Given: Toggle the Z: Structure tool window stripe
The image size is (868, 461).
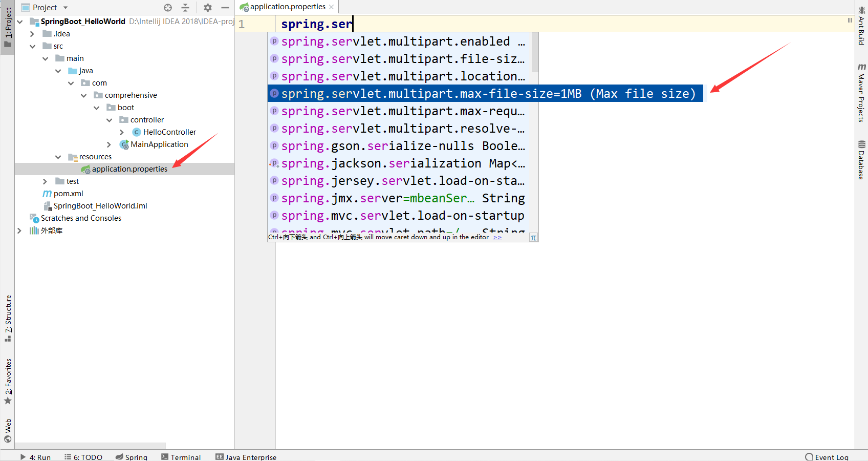Looking at the screenshot, I should pos(8,318).
